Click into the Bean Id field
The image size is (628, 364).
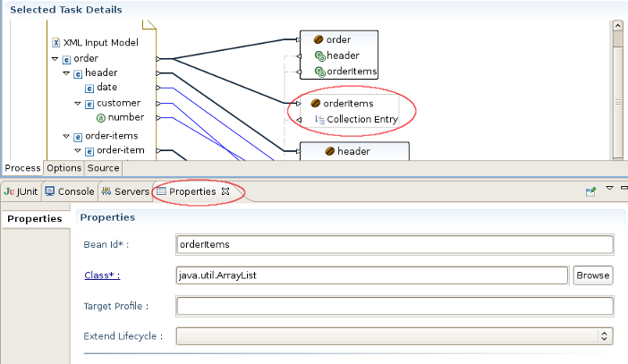click(395, 245)
